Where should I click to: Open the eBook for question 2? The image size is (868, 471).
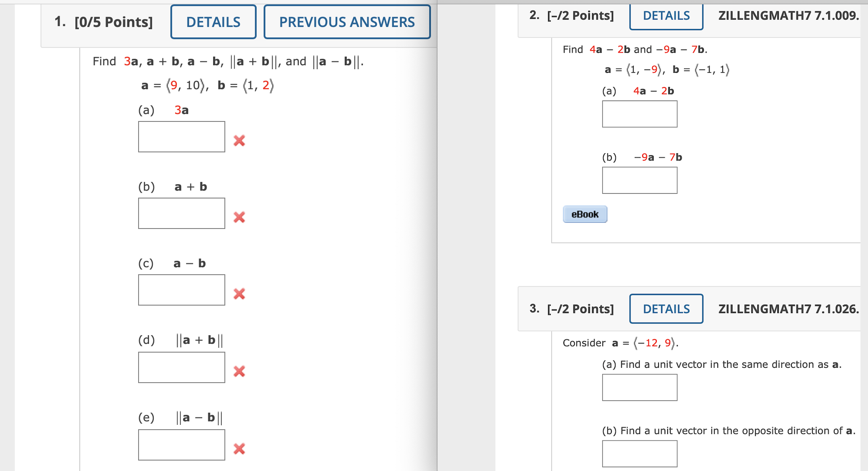585,214
